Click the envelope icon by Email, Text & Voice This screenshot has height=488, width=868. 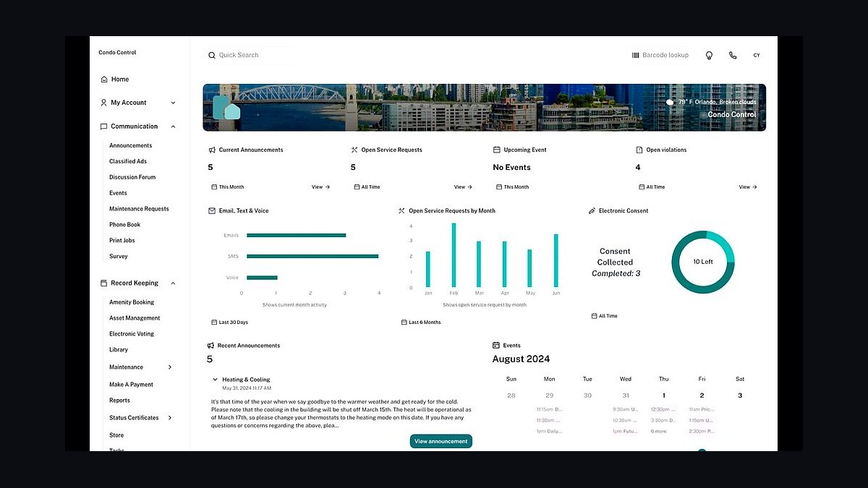tap(212, 211)
